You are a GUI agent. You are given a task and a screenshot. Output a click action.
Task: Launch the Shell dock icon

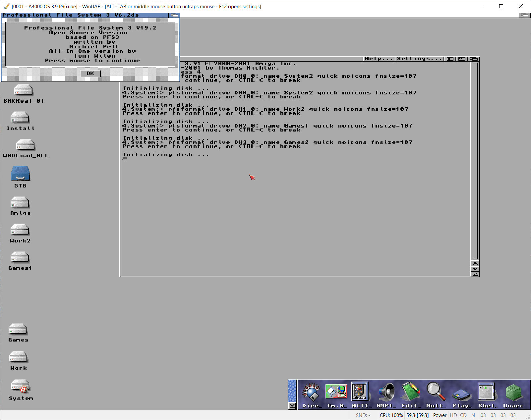point(486,391)
